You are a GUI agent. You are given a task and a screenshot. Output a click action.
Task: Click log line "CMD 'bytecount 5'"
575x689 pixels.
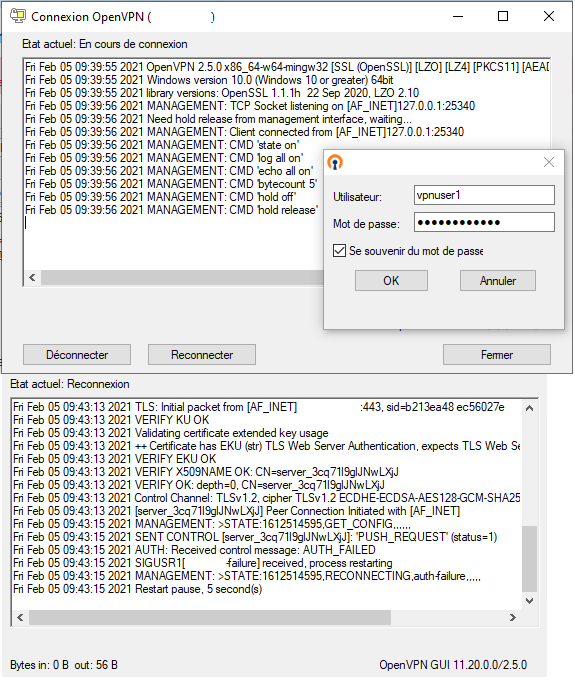click(171, 185)
